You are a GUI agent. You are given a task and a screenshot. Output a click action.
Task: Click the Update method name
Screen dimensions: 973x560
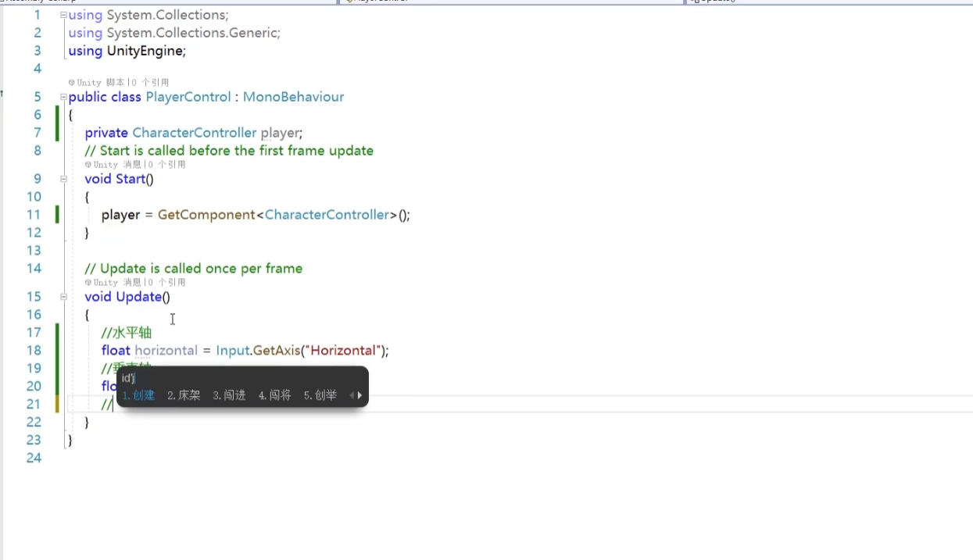pyautogui.click(x=139, y=297)
